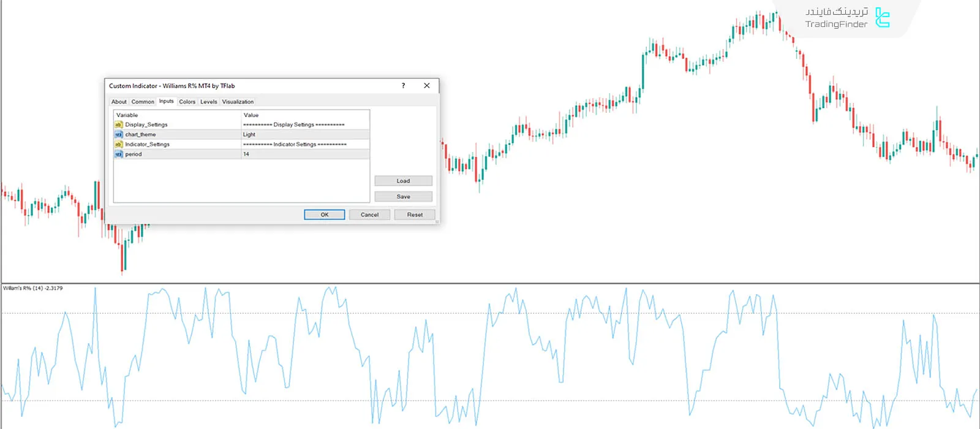Confirm with the OK button
The image size is (980, 429).
(x=325, y=214)
